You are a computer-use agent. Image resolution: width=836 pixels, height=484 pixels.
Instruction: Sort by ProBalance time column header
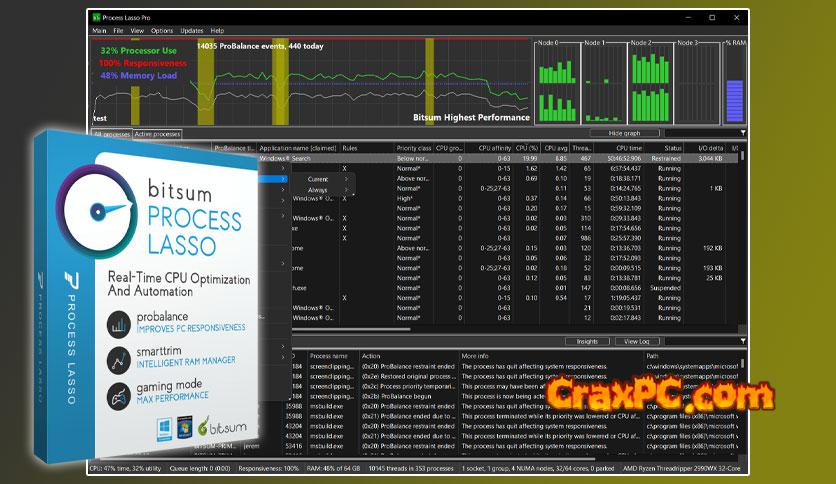coord(235,148)
